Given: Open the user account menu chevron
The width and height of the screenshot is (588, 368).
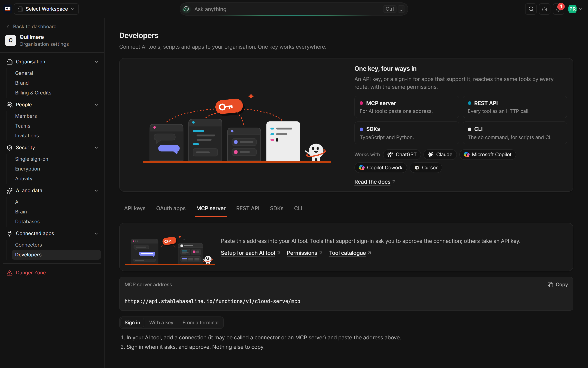Looking at the screenshot, I should click(581, 9).
